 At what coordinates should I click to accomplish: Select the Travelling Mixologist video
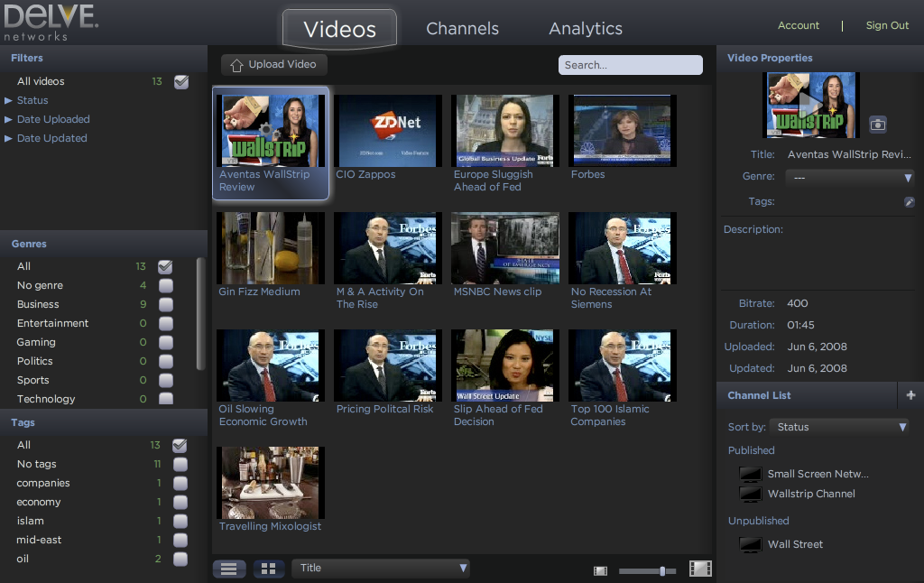pos(271,483)
